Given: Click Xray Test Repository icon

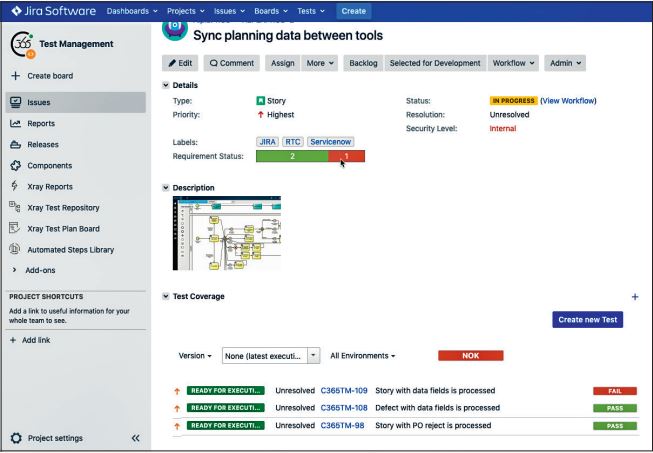Looking at the screenshot, I should pos(17,208).
